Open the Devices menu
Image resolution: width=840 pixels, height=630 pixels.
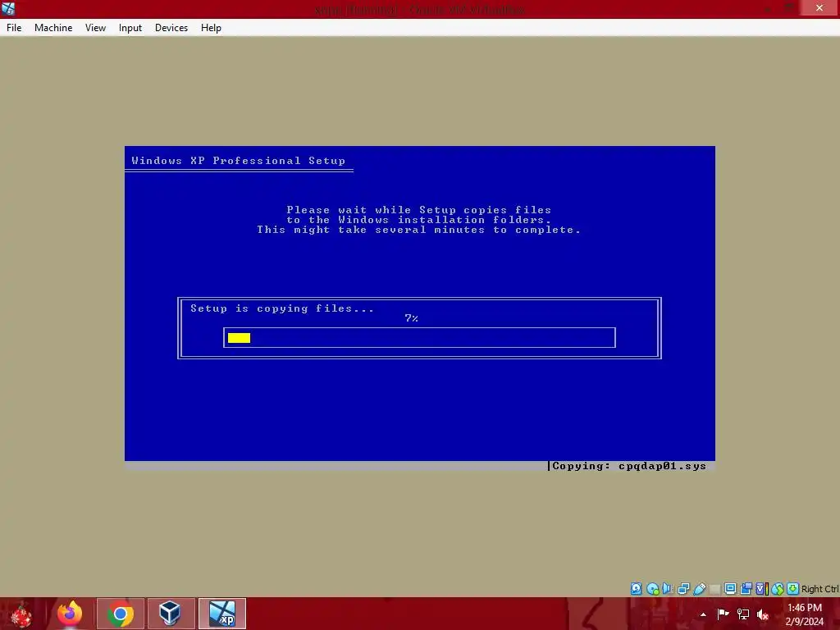point(171,28)
